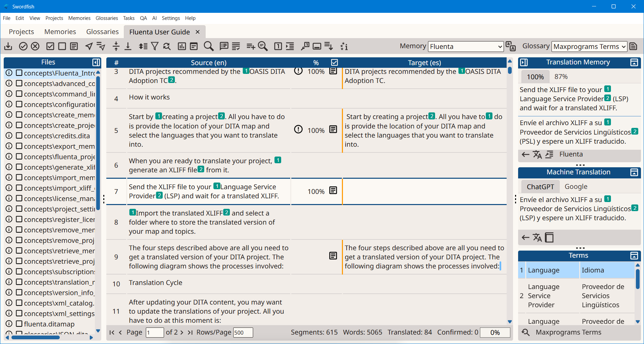Switch to the Glossaries tab

[x=102, y=32]
